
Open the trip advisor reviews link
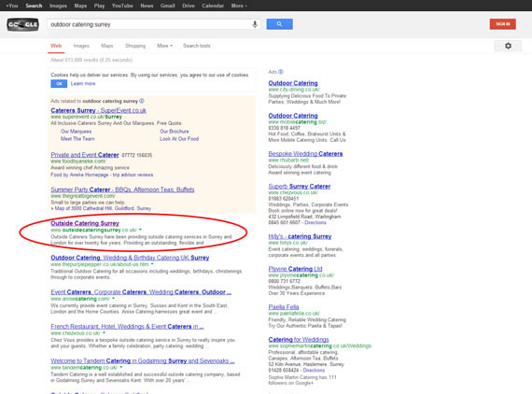(133, 175)
